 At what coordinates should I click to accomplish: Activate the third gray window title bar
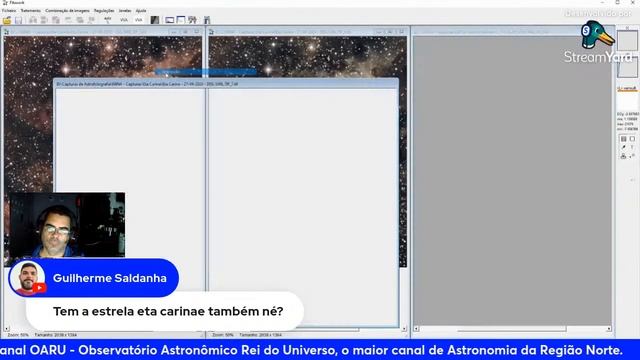[512, 31]
